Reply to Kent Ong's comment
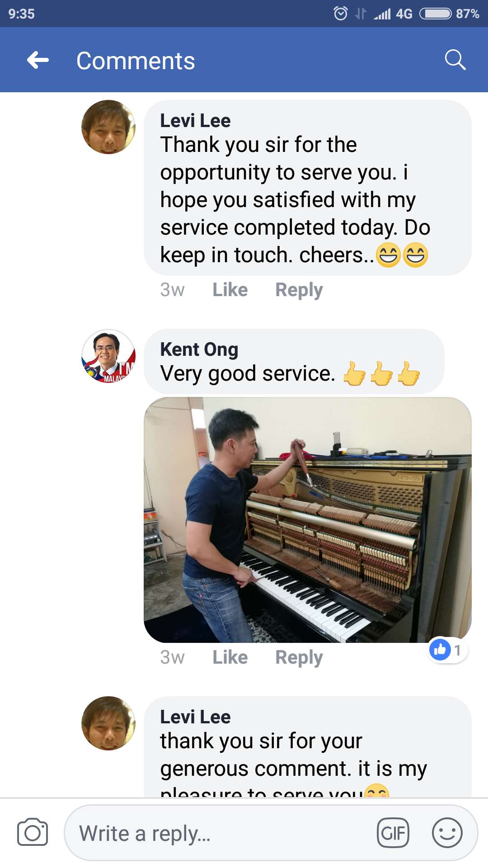The width and height of the screenshot is (488, 868). 299,657
